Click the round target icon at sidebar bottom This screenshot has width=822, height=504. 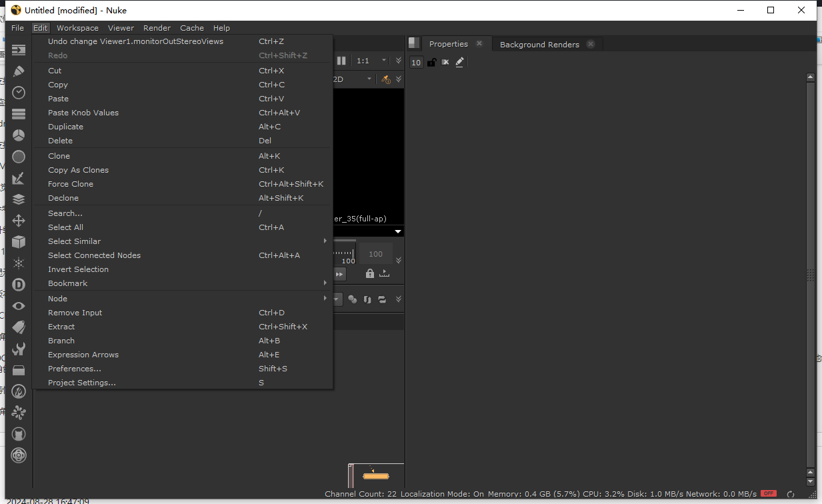(19, 455)
